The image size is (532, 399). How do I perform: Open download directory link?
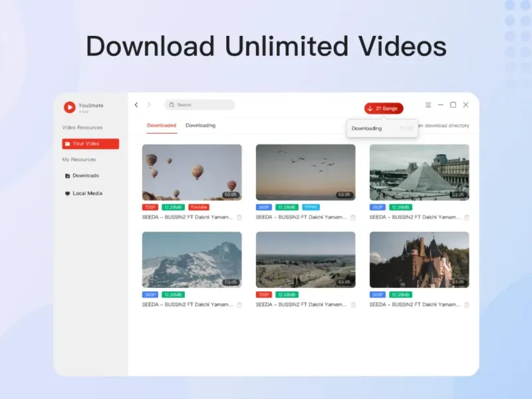click(444, 126)
